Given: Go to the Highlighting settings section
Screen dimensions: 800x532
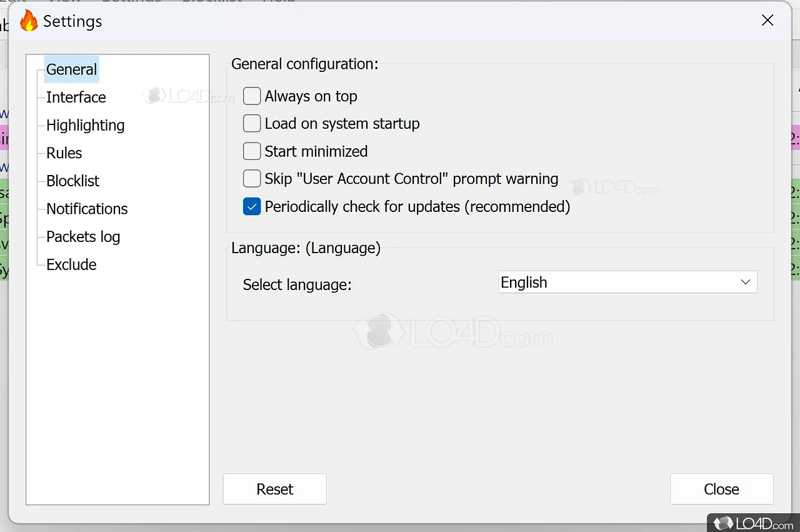Looking at the screenshot, I should tap(85, 125).
